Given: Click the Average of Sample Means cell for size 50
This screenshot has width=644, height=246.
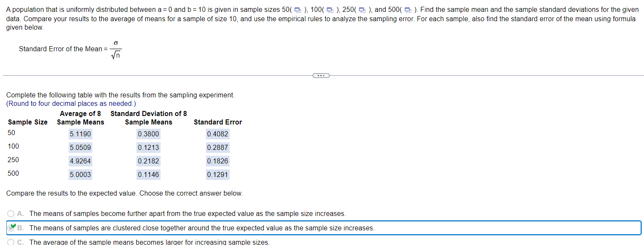Looking at the screenshot, I should [80, 134].
